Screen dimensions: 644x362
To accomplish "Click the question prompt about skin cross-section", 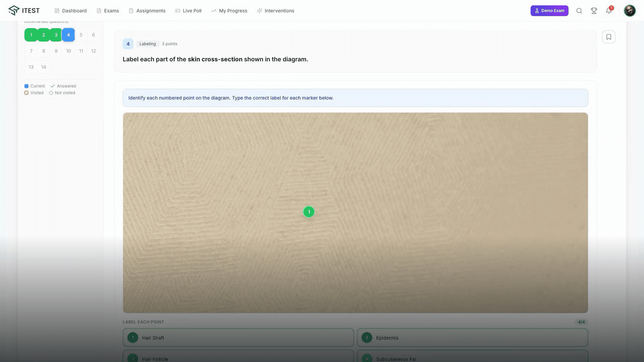I will [x=215, y=59].
